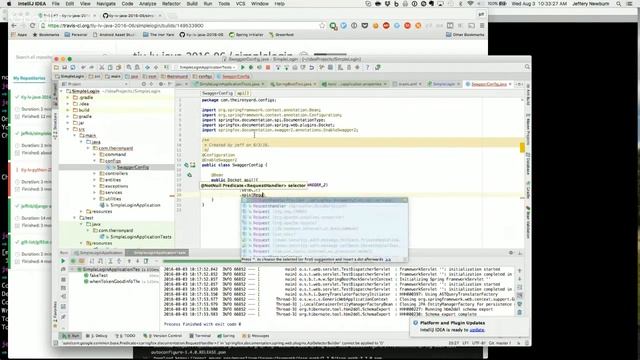Open search everywhere magnifier in IntelliJ window
The height and width of the screenshot is (360, 640).
coord(527,67)
